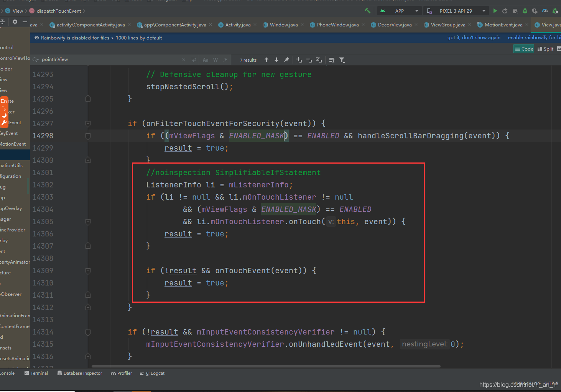Unselect occurrence icon in search bar
The image size is (561, 392).
(309, 60)
